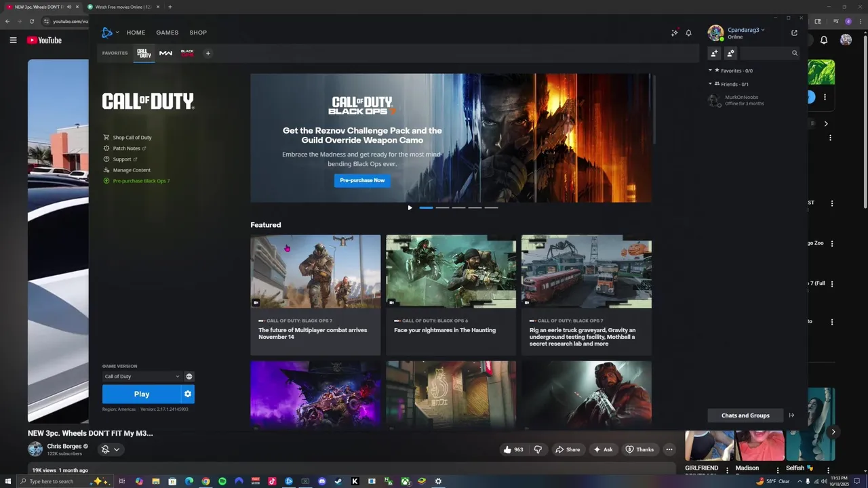Image resolution: width=868 pixels, height=488 pixels.
Task: Go to the Battle.net GAMES tab
Action: tap(167, 33)
